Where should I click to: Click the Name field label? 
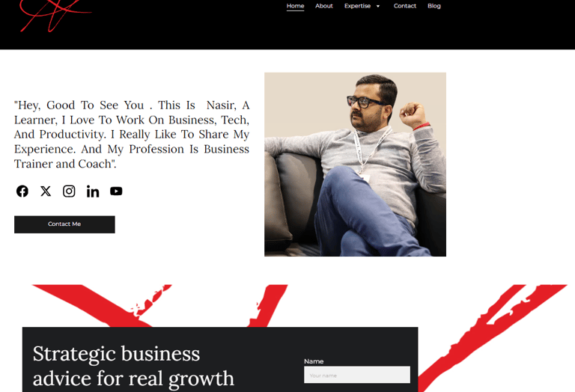314,361
